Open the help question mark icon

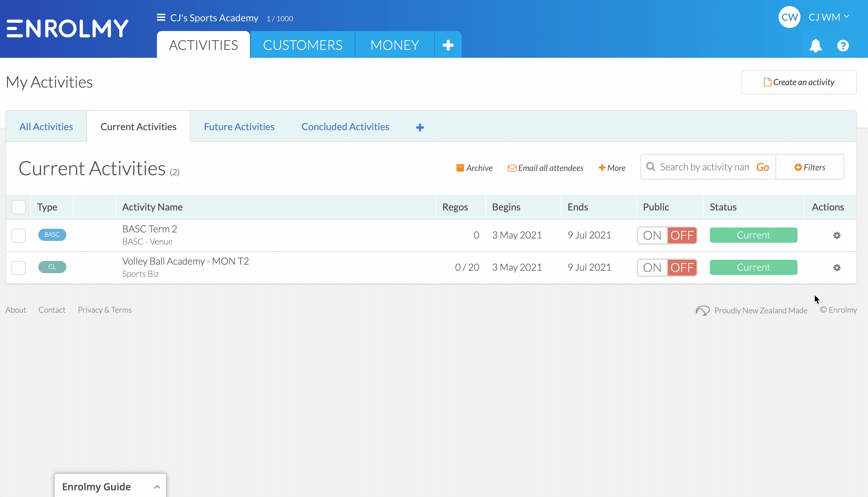click(843, 45)
